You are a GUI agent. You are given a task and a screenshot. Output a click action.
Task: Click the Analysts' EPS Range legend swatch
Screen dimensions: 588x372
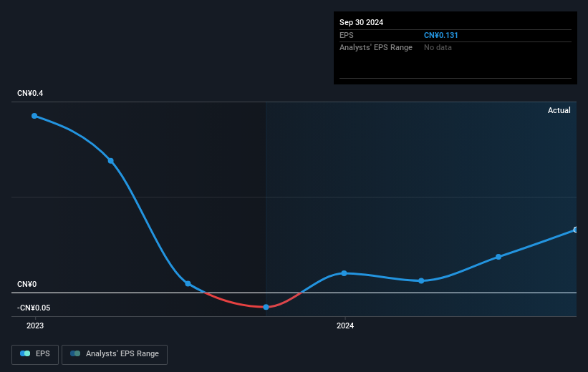pos(75,353)
